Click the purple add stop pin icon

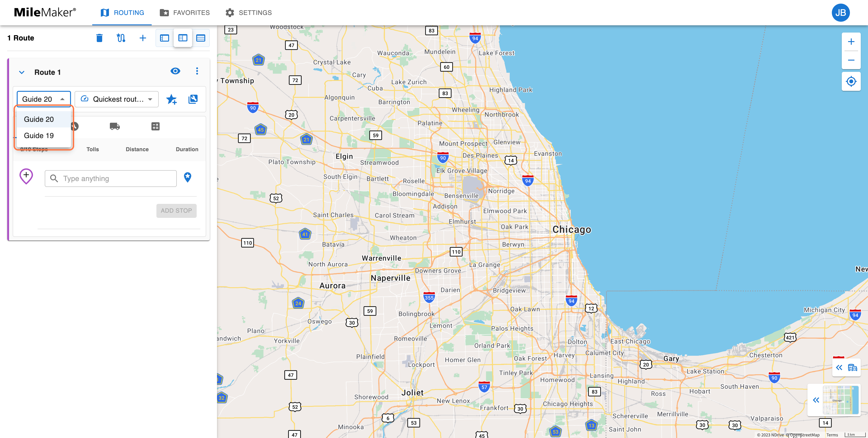pos(26,177)
